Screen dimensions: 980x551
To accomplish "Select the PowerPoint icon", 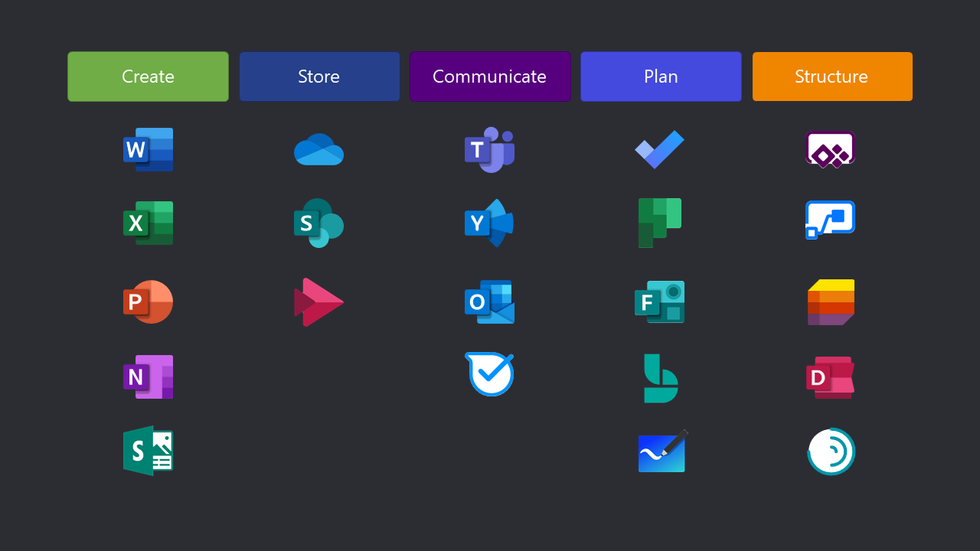I will (x=148, y=302).
